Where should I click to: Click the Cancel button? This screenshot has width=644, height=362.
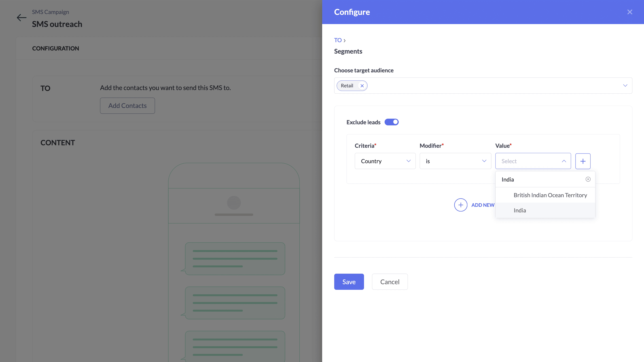click(390, 282)
